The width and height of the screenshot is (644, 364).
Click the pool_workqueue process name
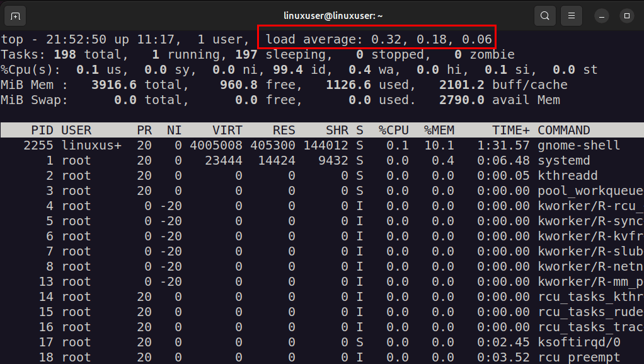click(590, 191)
